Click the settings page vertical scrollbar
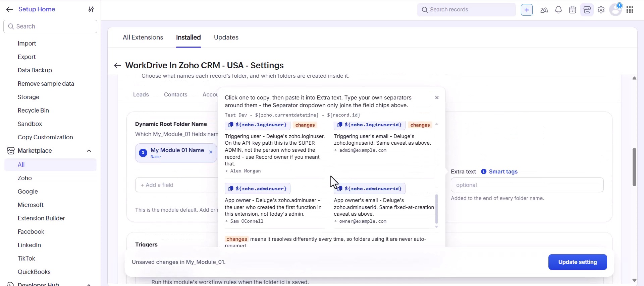The height and width of the screenshot is (286, 644). (x=634, y=167)
